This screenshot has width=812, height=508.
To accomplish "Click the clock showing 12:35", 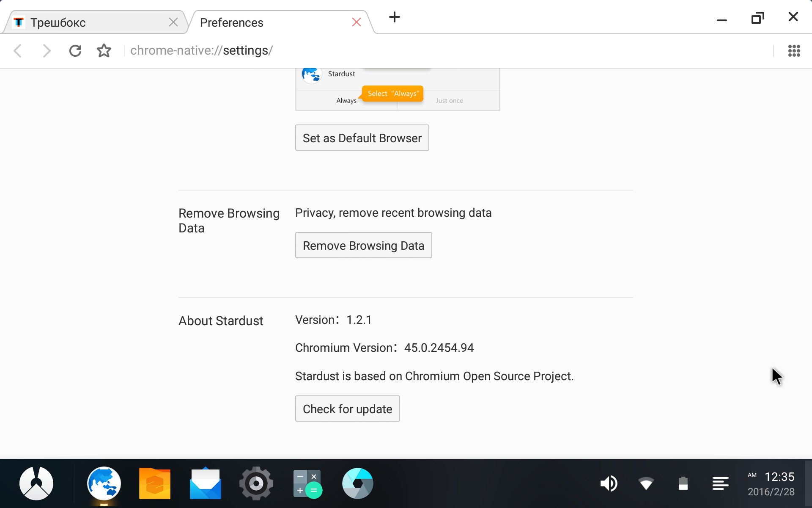I will [779, 477].
